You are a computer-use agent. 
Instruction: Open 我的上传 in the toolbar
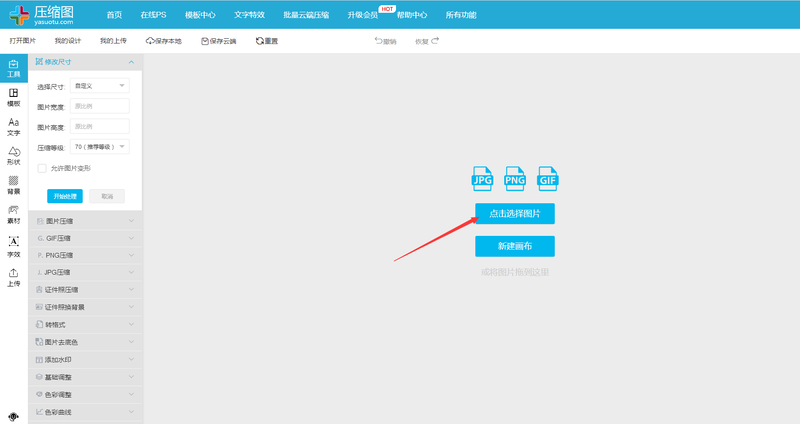point(113,41)
